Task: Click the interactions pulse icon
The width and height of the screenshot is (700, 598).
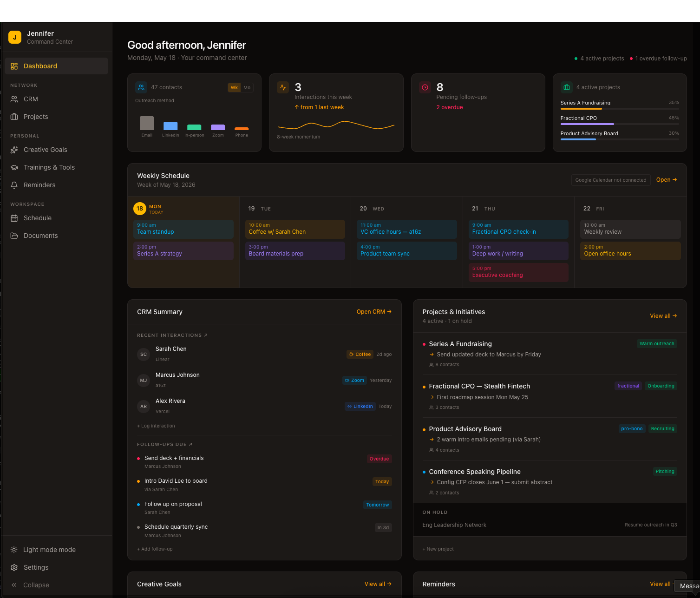Action: coord(283,87)
